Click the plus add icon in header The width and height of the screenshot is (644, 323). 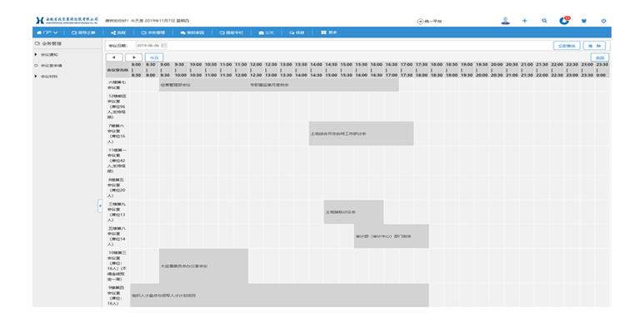click(525, 21)
